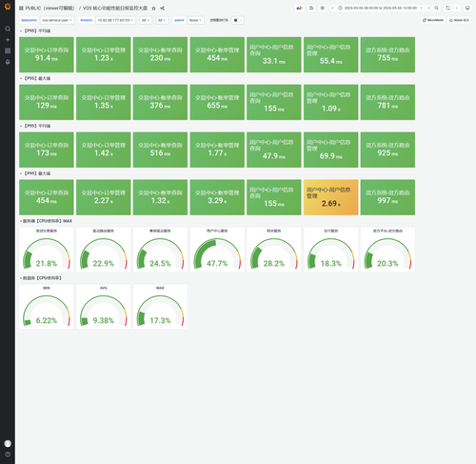Click the 230 ms stat value

(160, 58)
